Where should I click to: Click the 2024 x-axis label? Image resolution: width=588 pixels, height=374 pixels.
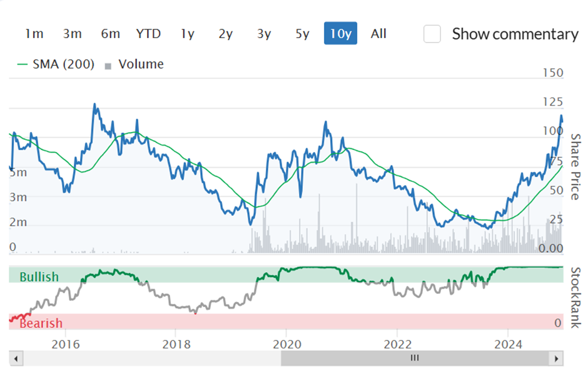pos(508,344)
